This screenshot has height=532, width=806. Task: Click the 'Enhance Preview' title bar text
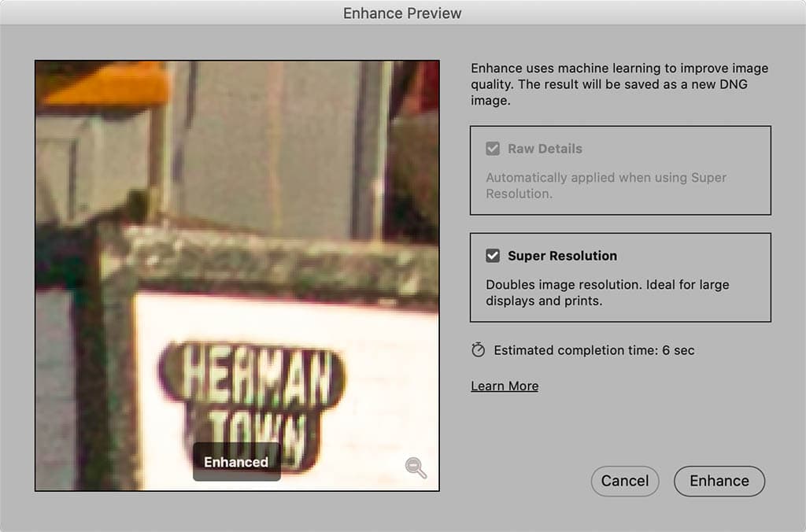402,13
